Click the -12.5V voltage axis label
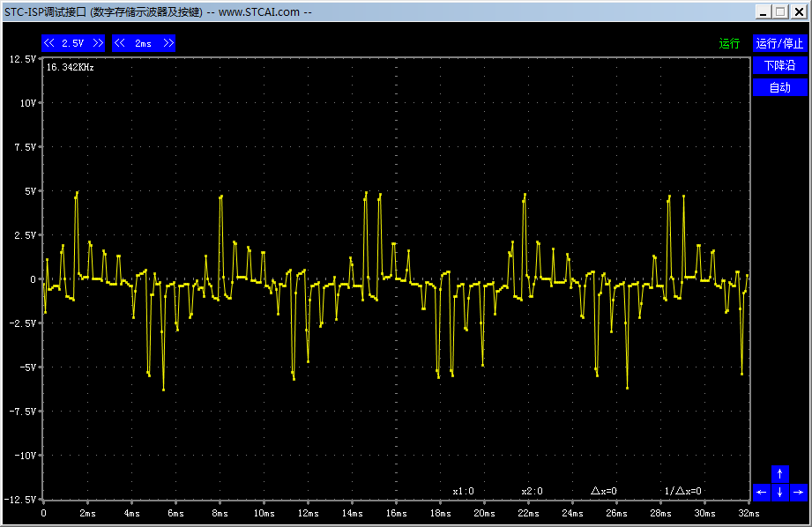The height and width of the screenshot is (527, 812). point(20,500)
